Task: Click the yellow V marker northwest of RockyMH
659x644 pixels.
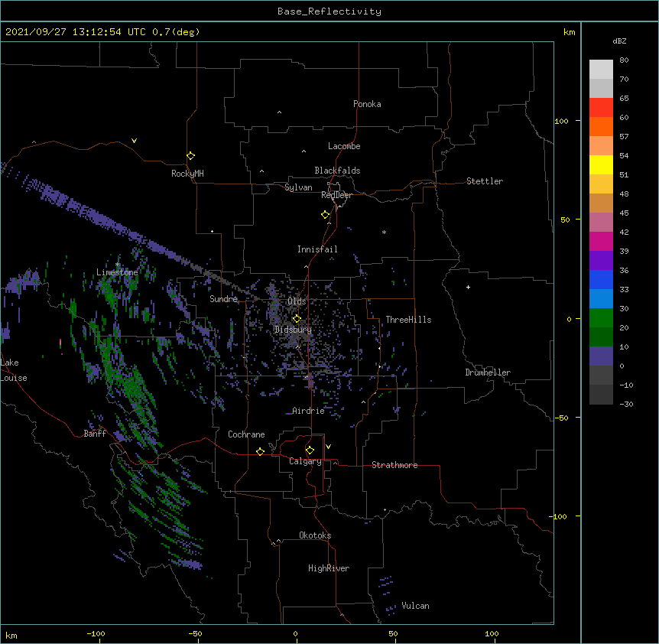Action: 134,141
